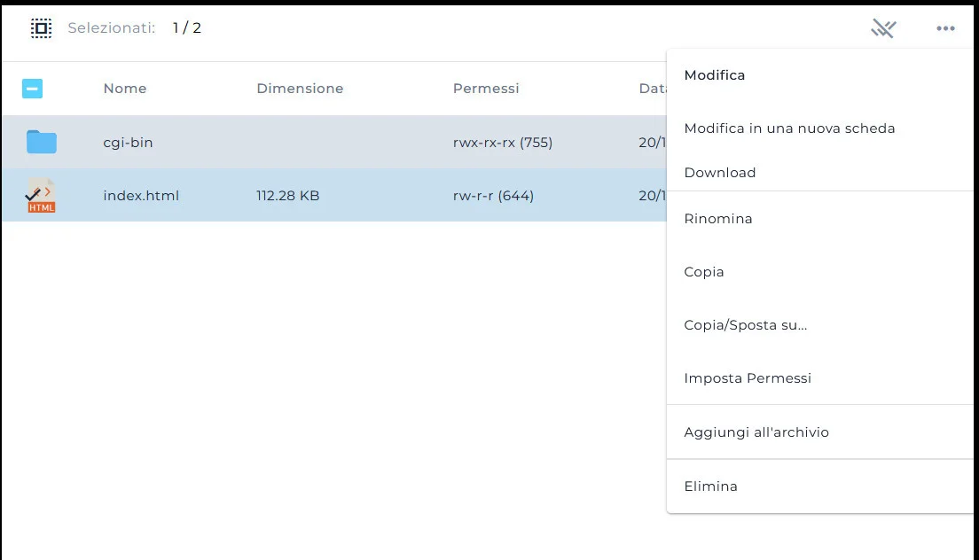Choose Rinomina to rename the file

pos(717,218)
